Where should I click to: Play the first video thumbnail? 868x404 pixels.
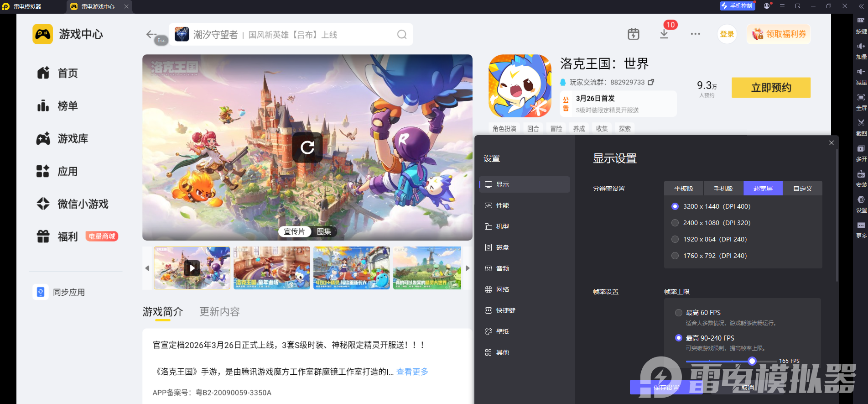(x=192, y=268)
